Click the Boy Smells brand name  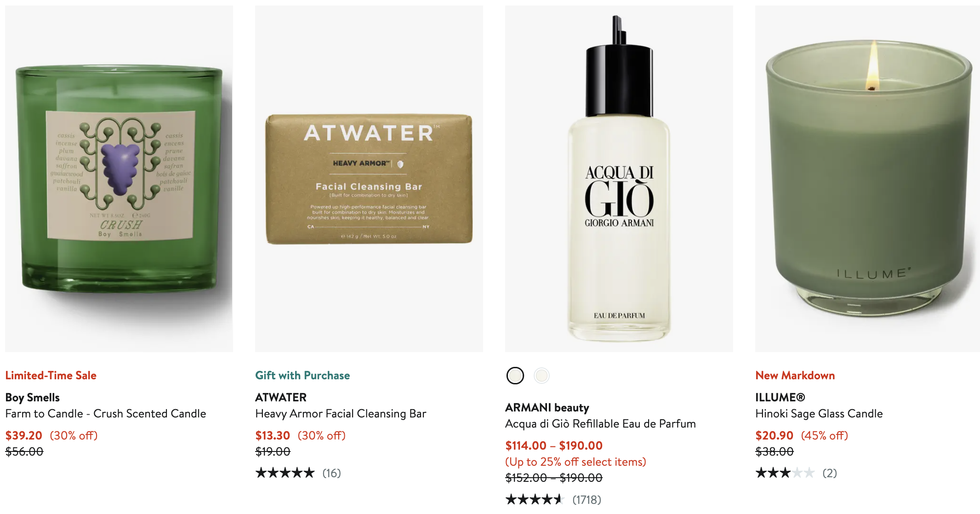(x=33, y=397)
